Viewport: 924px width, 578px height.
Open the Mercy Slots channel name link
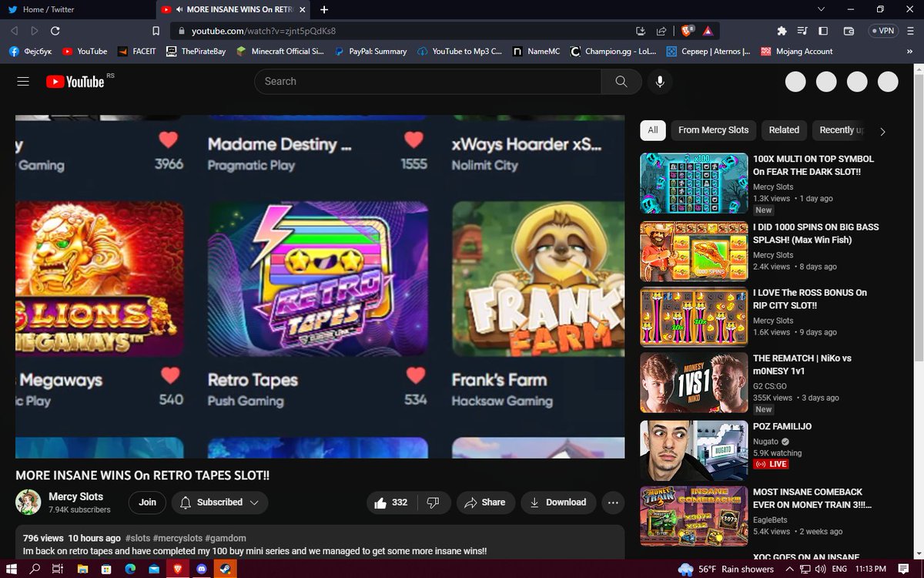[75, 496]
